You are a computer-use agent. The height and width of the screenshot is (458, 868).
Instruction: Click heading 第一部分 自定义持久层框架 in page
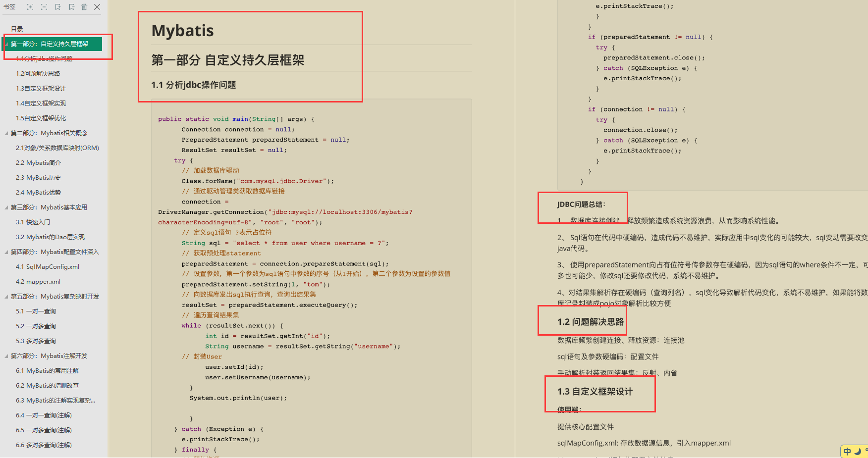coord(228,60)
